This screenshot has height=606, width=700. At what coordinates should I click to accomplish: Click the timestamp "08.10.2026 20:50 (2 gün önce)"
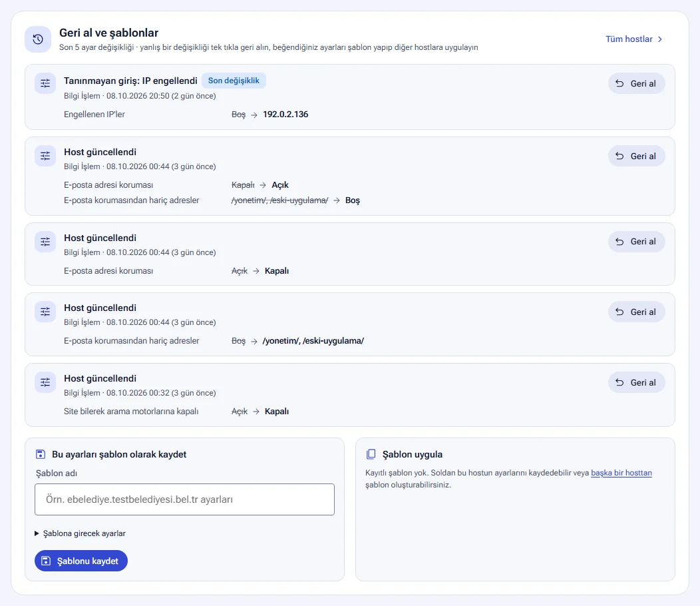[161, 96]
